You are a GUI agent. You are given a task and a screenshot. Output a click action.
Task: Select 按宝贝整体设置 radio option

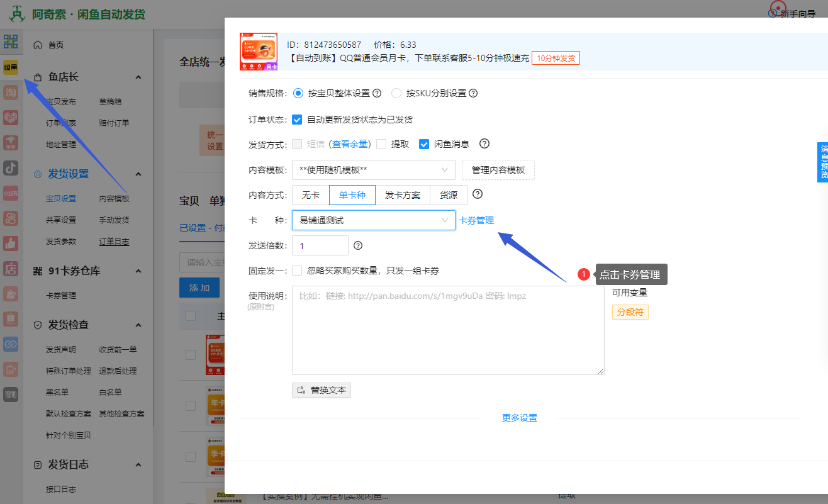coord(298,93)
